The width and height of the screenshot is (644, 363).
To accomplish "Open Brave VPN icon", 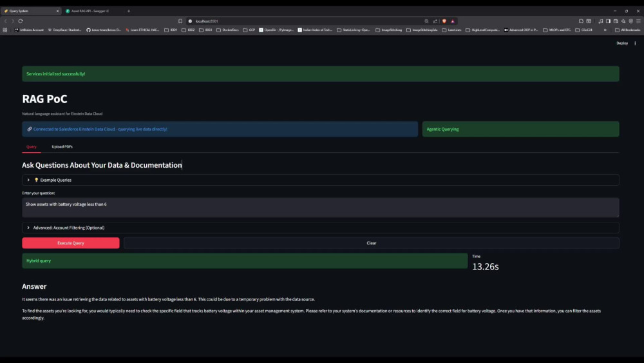I will 631,21.
